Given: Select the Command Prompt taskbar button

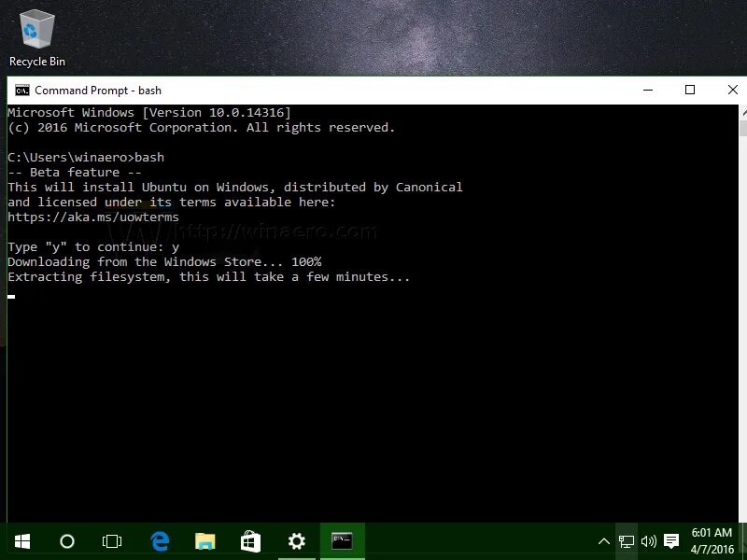Looking at the screenshot, I should click(x=342, y=541).
